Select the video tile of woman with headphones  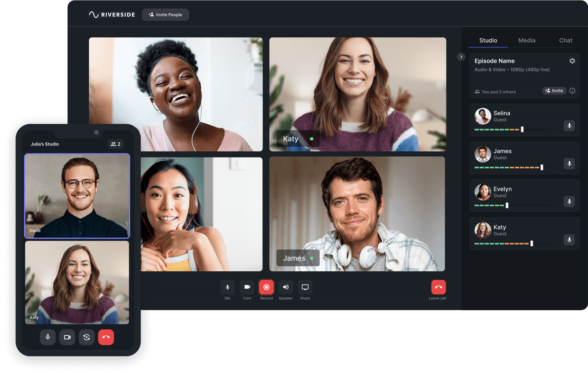[x=202, y=214]
